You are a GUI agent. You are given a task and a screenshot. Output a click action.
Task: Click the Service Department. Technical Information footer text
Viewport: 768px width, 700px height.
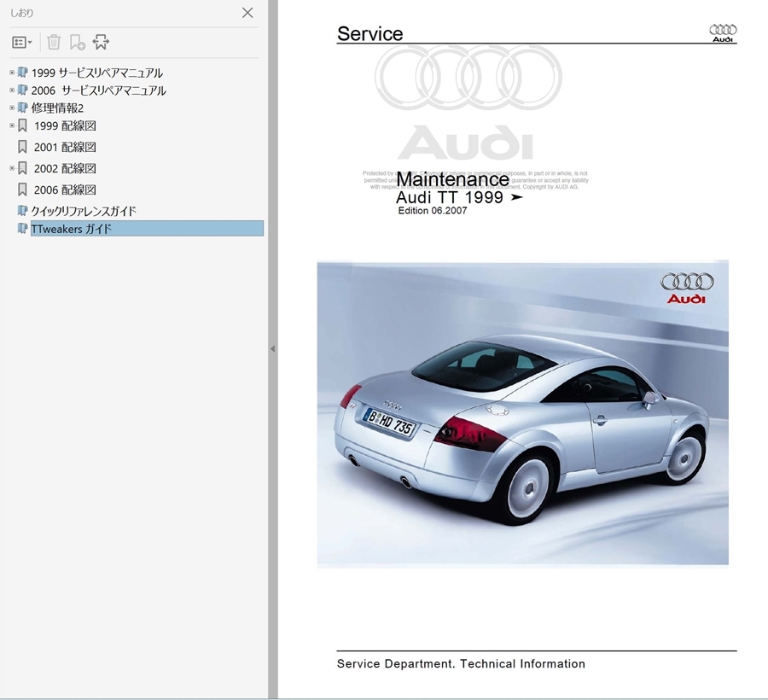(x=461, y=664)
